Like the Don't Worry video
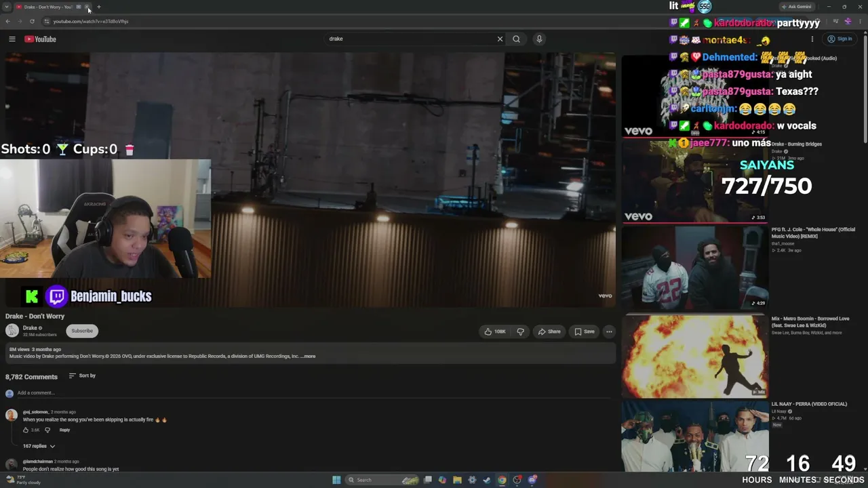868x488 pixels. click(495, 331)
